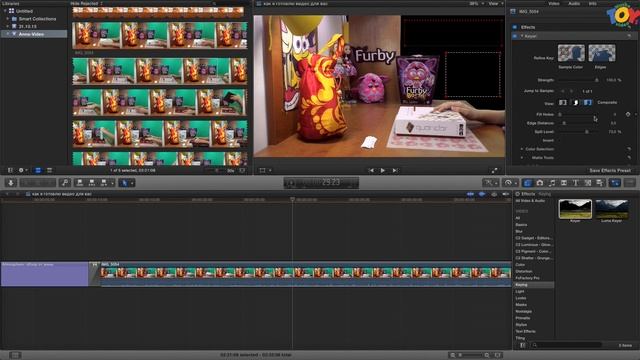Enter full screen viewer mode
The height and width of the screenshot is (360, 640).
click(x=494, y=170)
